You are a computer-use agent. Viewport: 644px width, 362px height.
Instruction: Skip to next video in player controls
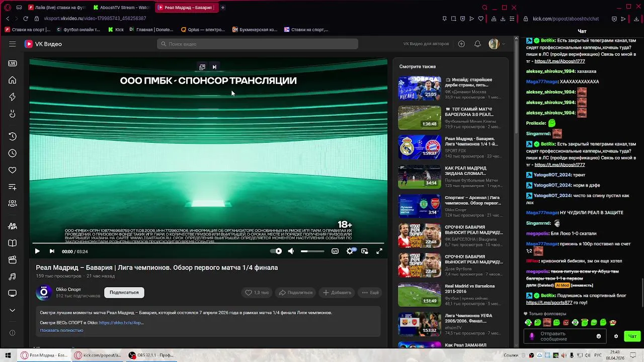pyautogui.click(x=52, y=251)
